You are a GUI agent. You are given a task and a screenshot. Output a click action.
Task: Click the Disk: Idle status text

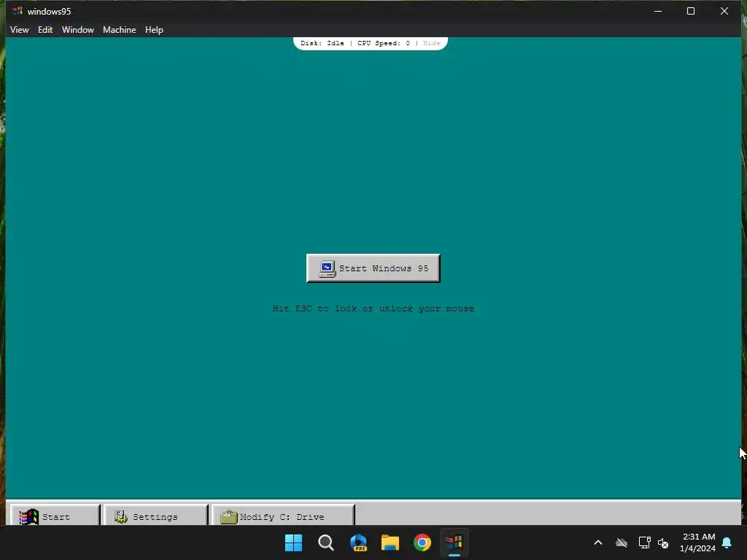coord(322,43)
